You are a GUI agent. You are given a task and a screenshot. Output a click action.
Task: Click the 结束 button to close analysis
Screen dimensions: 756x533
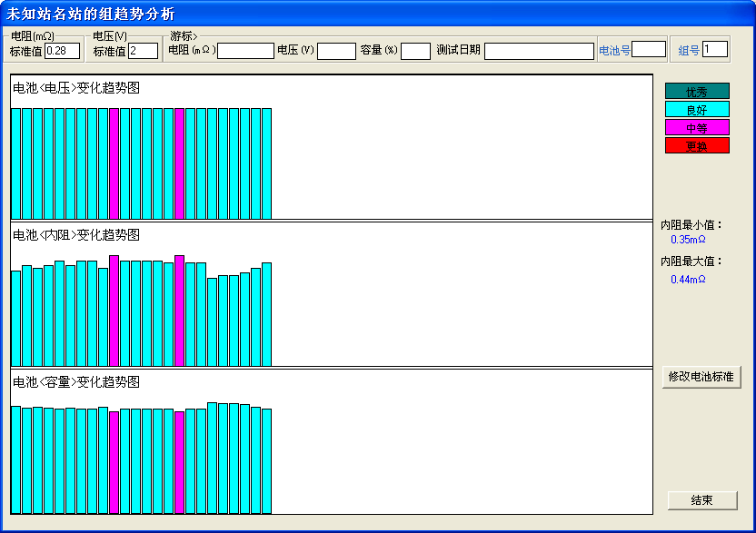coord(702,500)
